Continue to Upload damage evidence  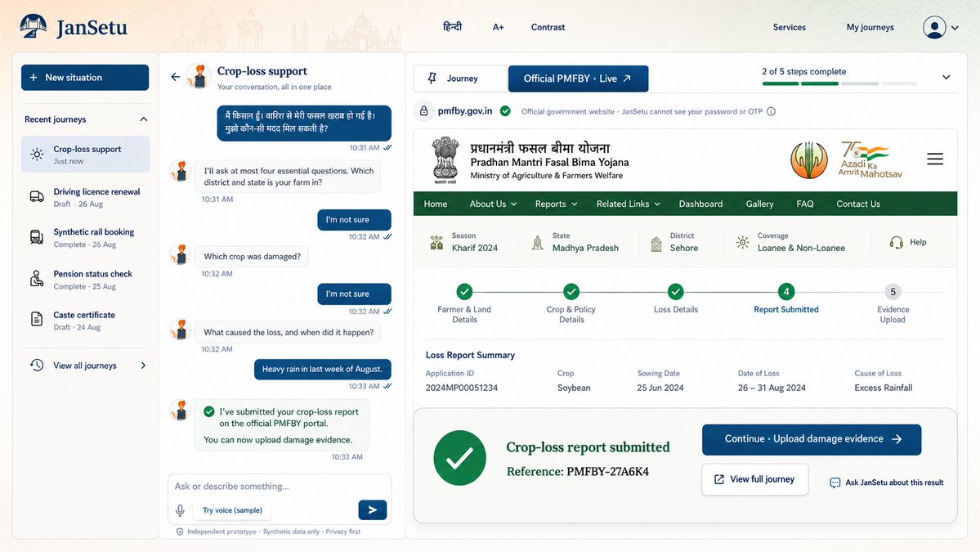(812, 439)
